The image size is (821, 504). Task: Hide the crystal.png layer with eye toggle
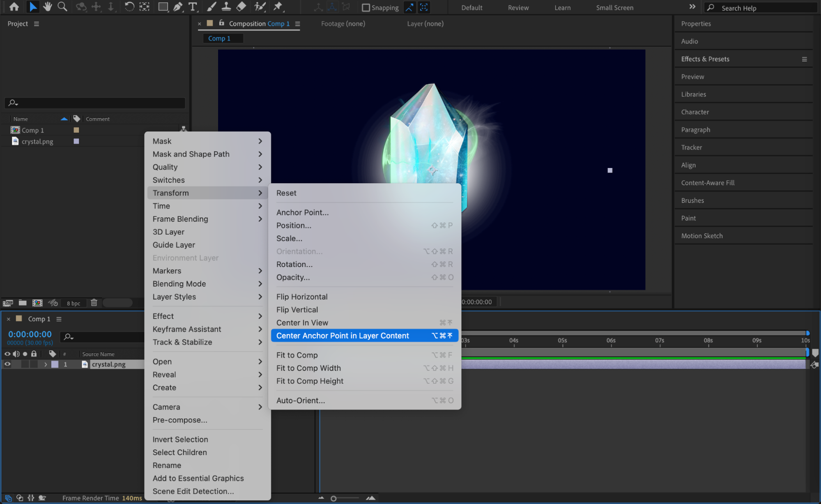[x=7, y=364]
